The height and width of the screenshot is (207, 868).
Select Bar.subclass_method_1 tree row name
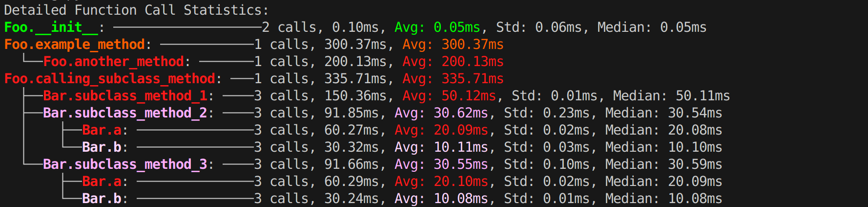(125, 96)
